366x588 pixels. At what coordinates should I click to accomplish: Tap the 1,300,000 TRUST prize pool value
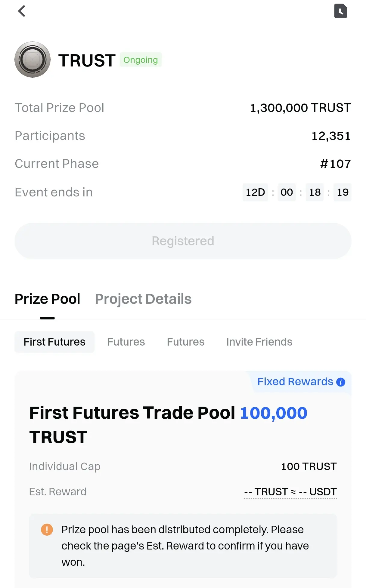(x=300, y=108)
